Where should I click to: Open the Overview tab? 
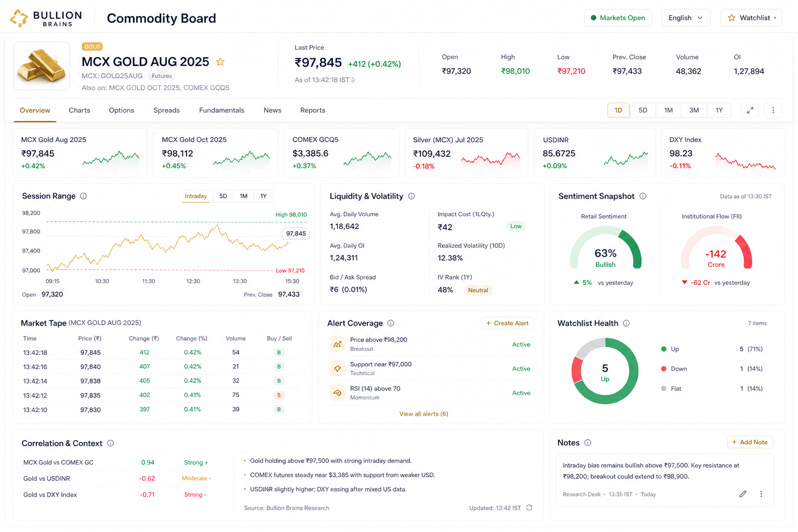click(x=35, y=110)
